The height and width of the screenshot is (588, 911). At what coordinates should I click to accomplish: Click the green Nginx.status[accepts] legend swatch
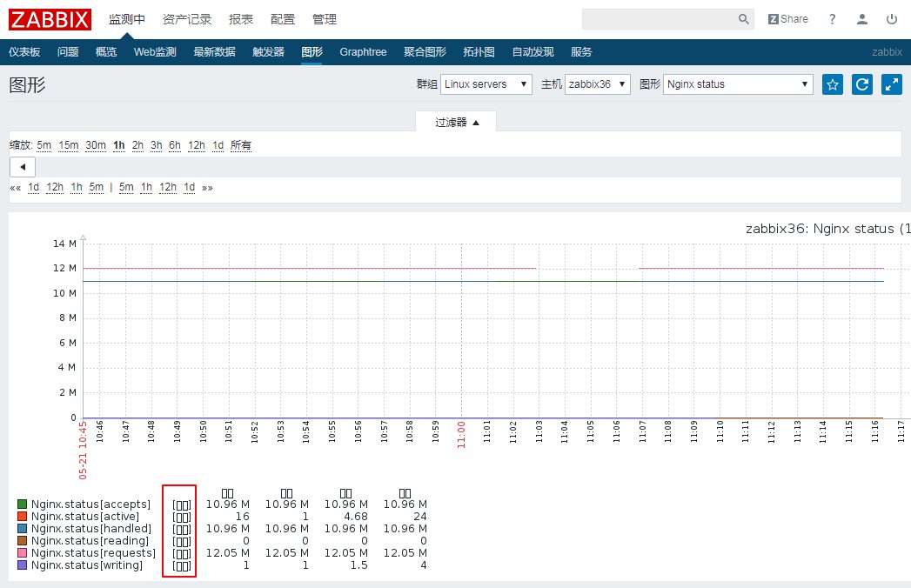(x=23, y=504)
